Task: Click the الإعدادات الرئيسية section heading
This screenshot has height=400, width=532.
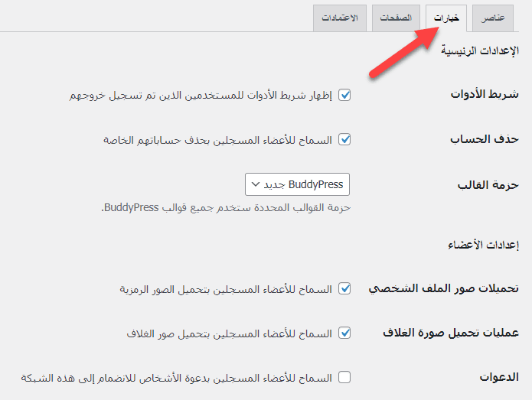Action: [x=480, y=50]
